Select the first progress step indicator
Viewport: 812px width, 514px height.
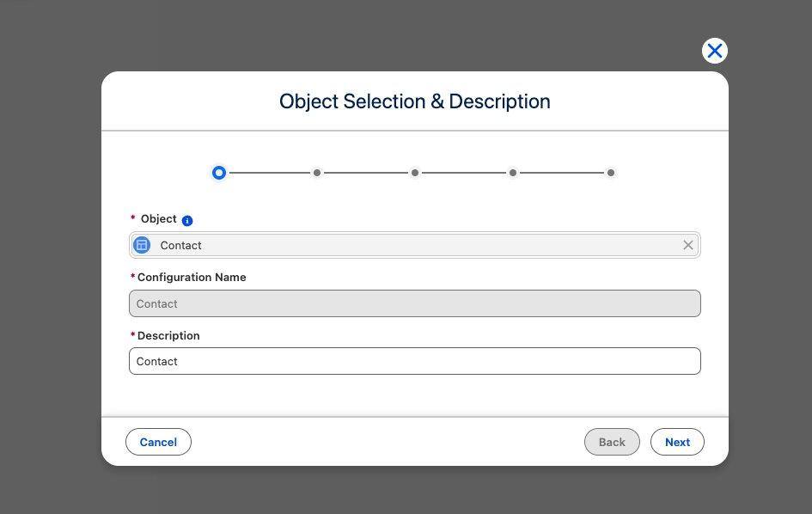click(x=219, y=173)
